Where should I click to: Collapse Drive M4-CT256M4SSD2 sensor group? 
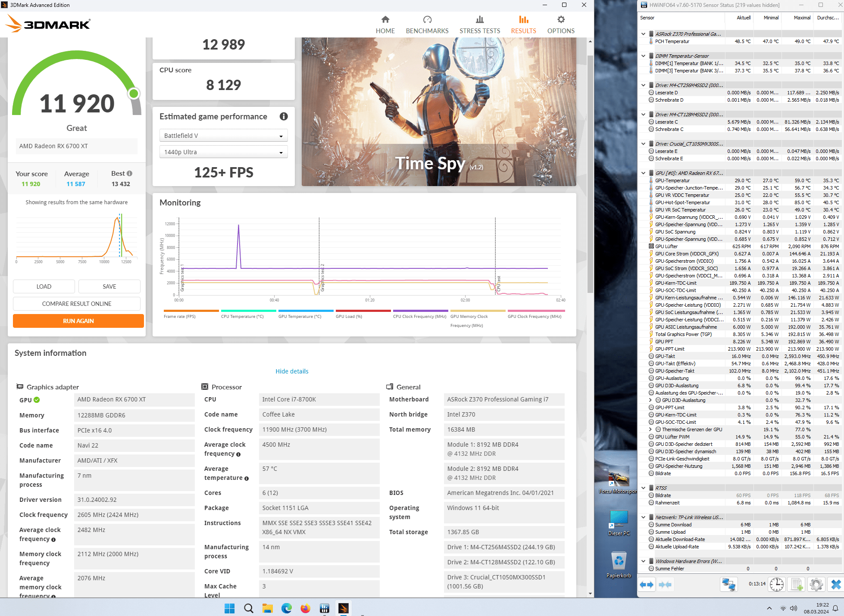644,85
